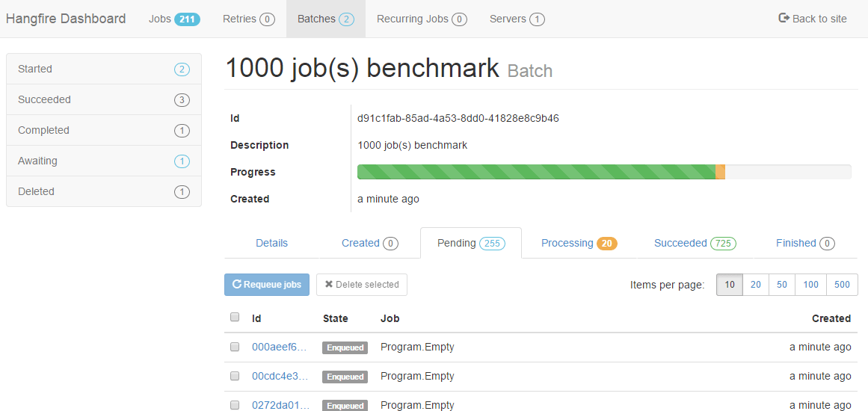This screenshot has width=868, height=411.
Task: Click the State column header
Action: click(336, 318)
